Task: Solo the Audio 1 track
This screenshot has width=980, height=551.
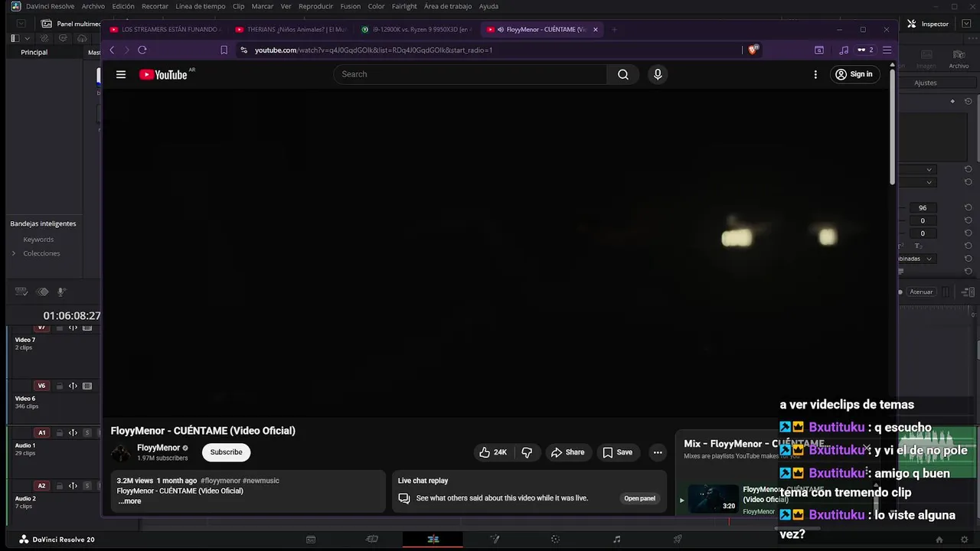Action: pyautogui.click(x=87, y=433)
